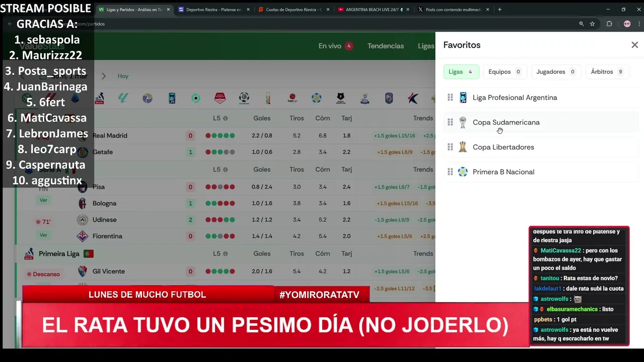
Task: Close the Posts con contenido multimedia tab
Action: pyautogui.click(x=488, y=10)
